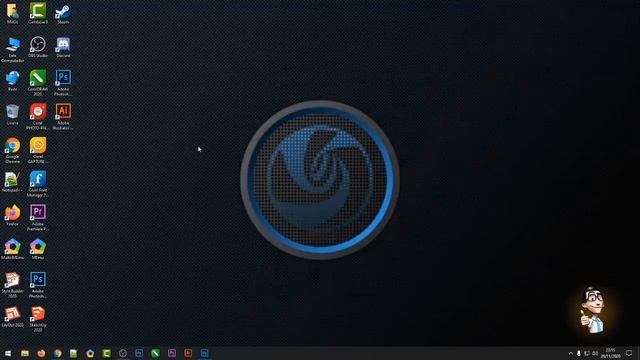The image size is (640, 360).
Task: Launch Firefox from the taskbar
Action: (41, 353)
